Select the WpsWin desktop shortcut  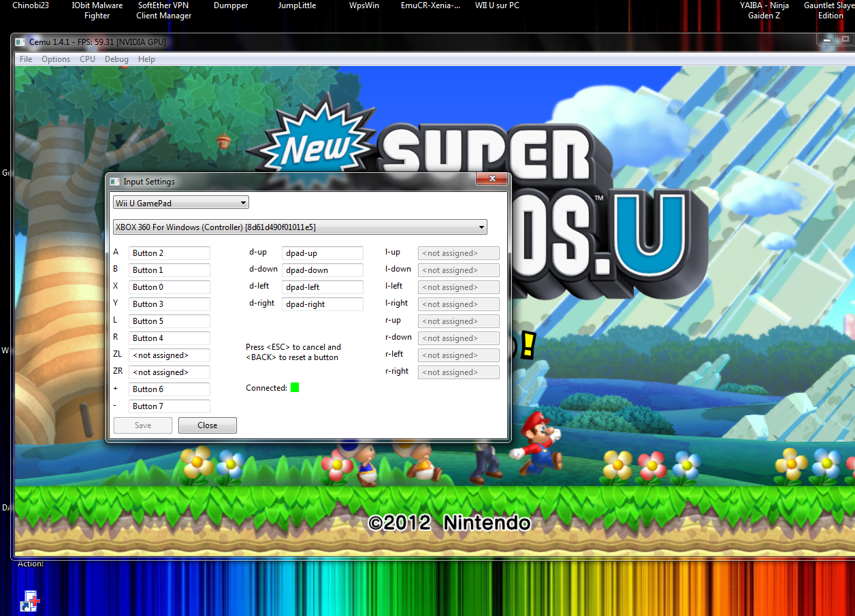364,6
